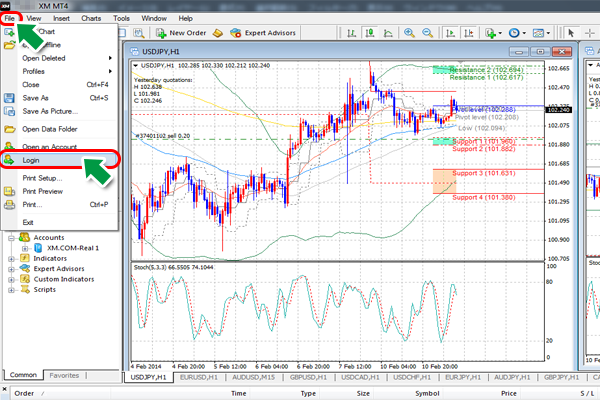The image size is (600, 400).
Task: Choose Open Data Folder menu entry
Action: tap(59, 129)
